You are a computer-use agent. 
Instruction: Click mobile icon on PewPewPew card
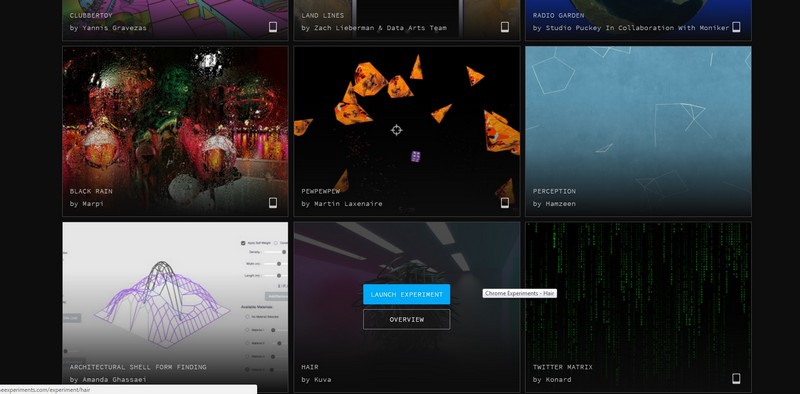coord(505,203)
